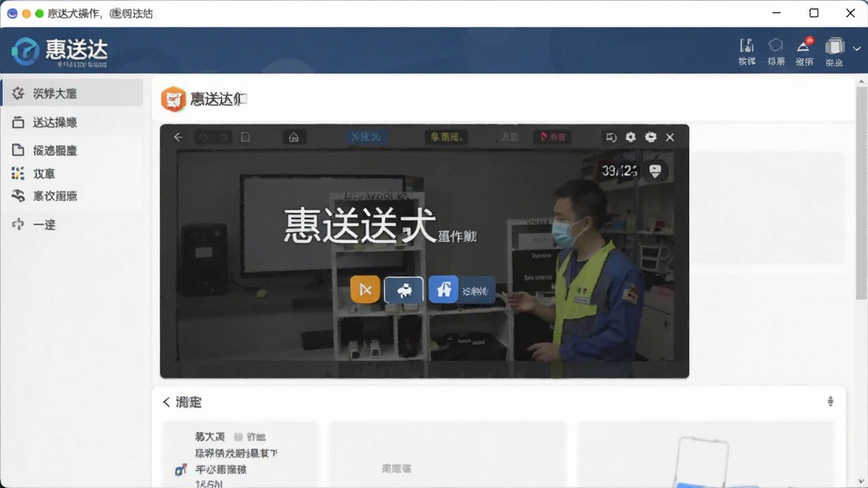Open the sidebar item with document icon
The width and height of the screenshot is (868, 488).
pos(73,150)
